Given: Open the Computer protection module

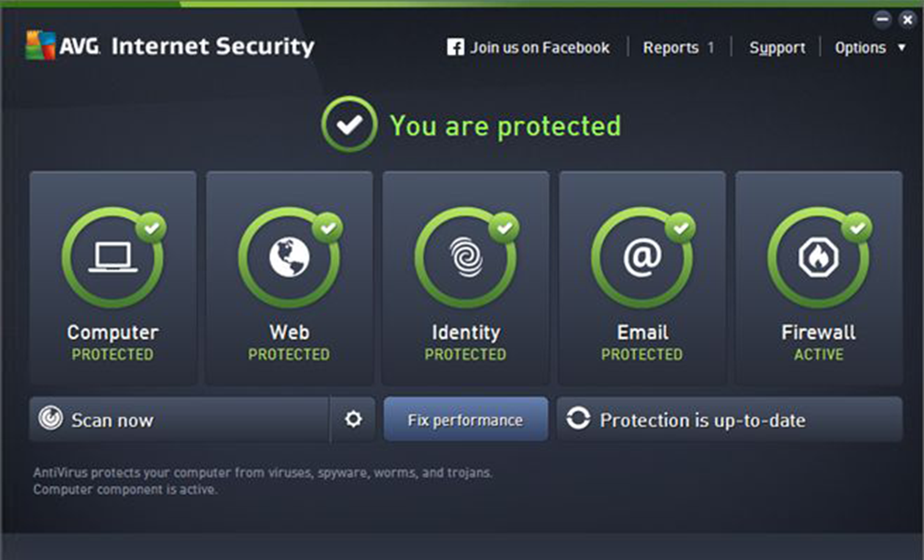Looking at the screenshot, I should tap(112, 278).
